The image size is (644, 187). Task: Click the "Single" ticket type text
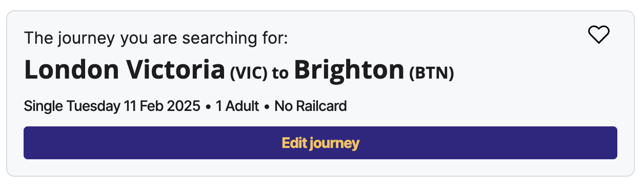[x=44, y=107]
